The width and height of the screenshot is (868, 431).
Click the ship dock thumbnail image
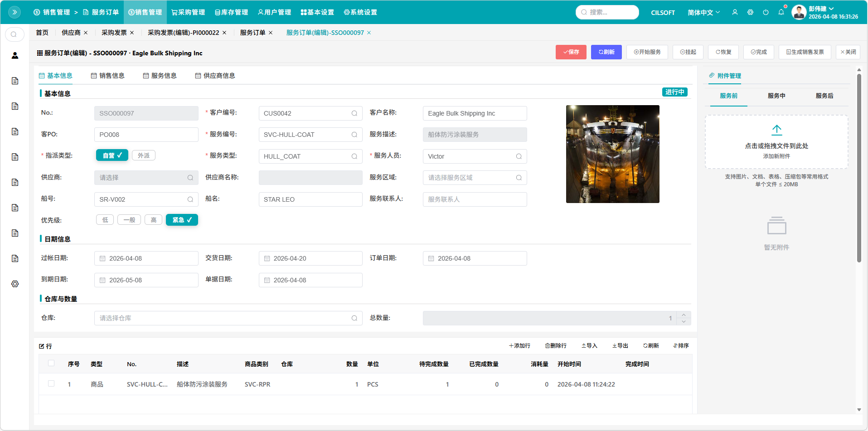tap(612, 154)
